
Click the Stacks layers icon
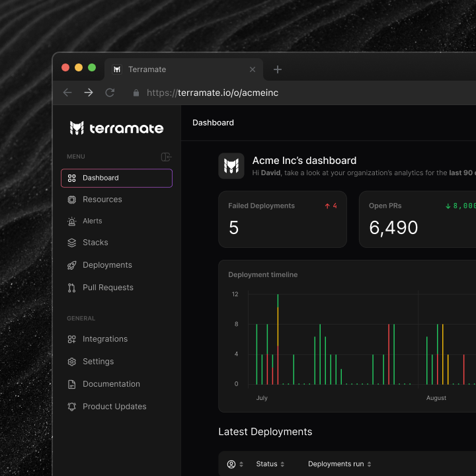[x=71, y=243]
